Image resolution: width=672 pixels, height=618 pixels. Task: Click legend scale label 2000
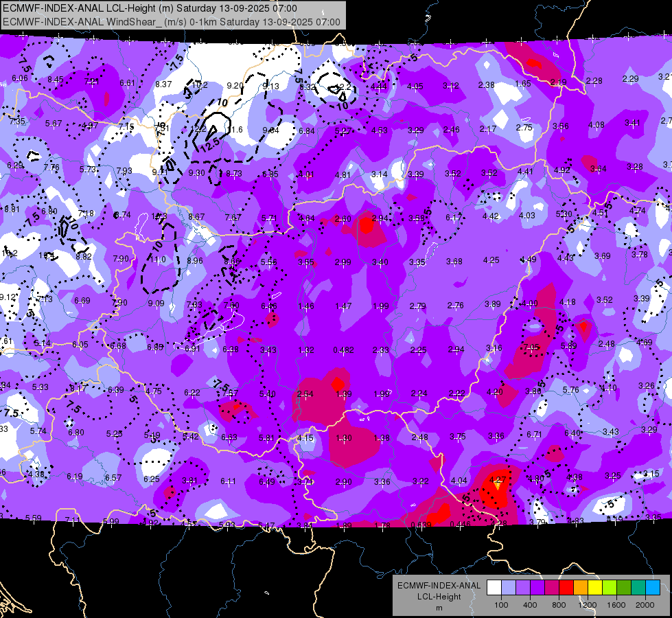[x=645, y=605]
